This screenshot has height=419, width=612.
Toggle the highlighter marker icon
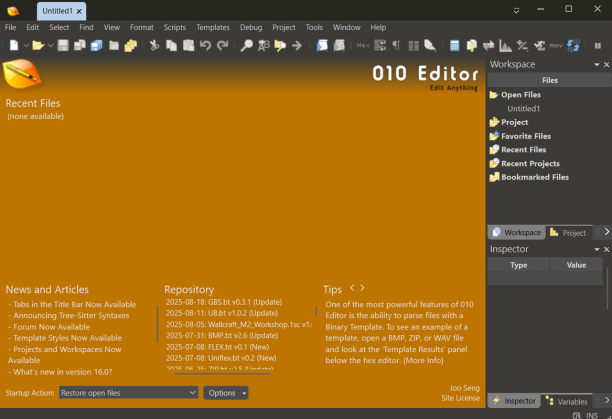click(430, 46)
